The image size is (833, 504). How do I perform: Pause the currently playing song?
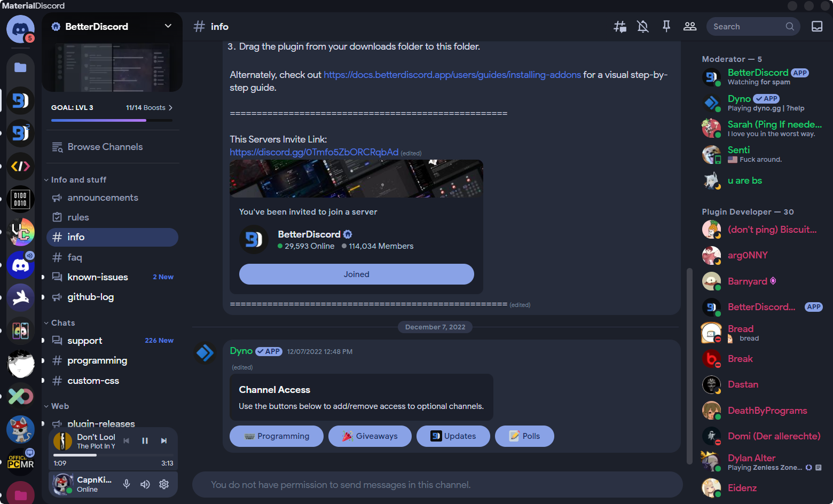coord(145,441)
